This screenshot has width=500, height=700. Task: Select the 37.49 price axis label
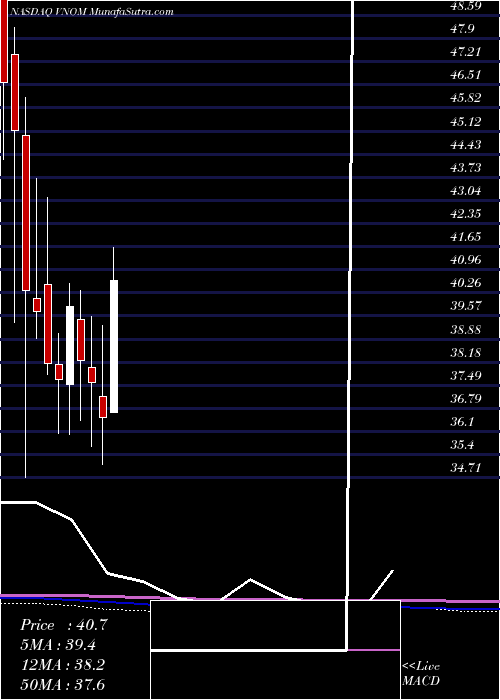coord(465,375)
